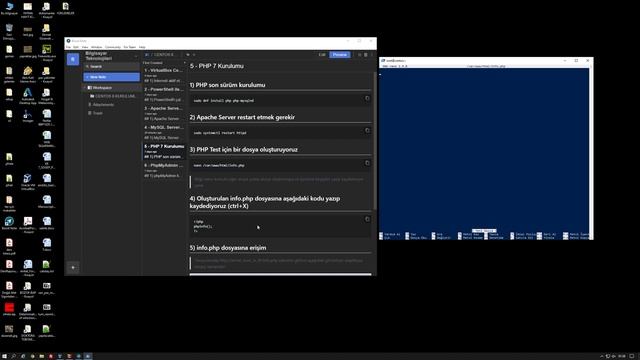Viewport: 640px width, 360px height.
Task: Click the taskbar search icon
Action: 13,356
